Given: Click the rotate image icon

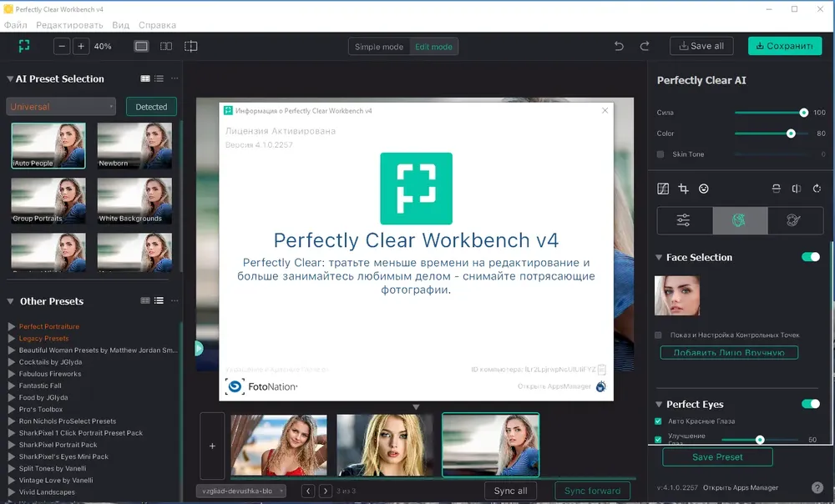Looking at the screenshot, I should [x=817, y=189].
